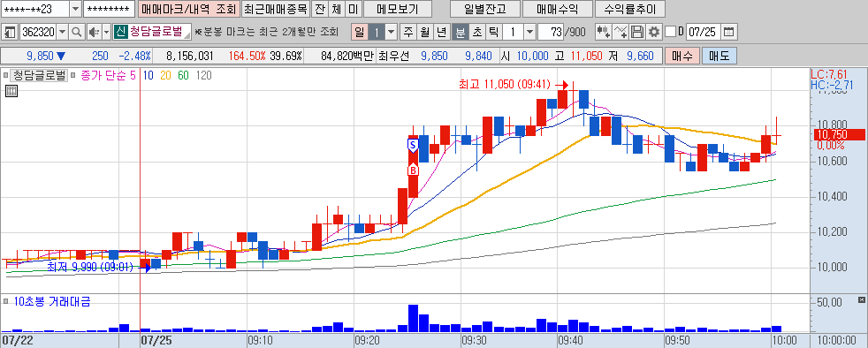Click the 최고 11,050 (09:41) high label
Screen dimensions: 868x348
tap(505, 85)
